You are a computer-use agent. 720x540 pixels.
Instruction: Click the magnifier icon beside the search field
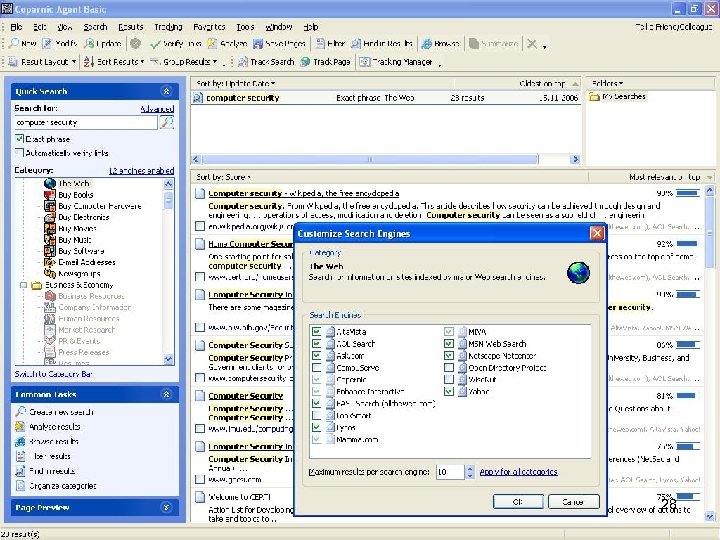[x=167, y=122]
